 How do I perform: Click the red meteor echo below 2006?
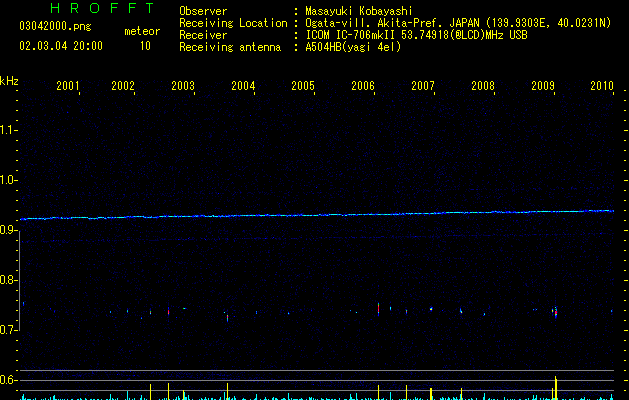(378, 309)
